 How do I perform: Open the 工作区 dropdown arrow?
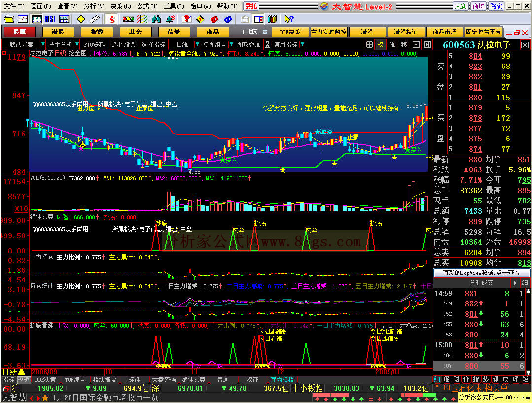[265, 32]
